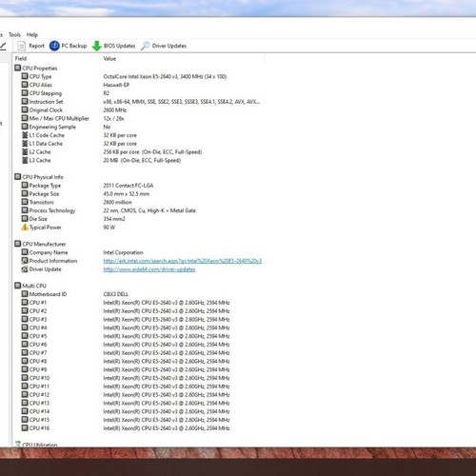Screen dimensions: 476x476
Task: Open Driver Updates magnifier icon
Action: (x=146, y=46)
